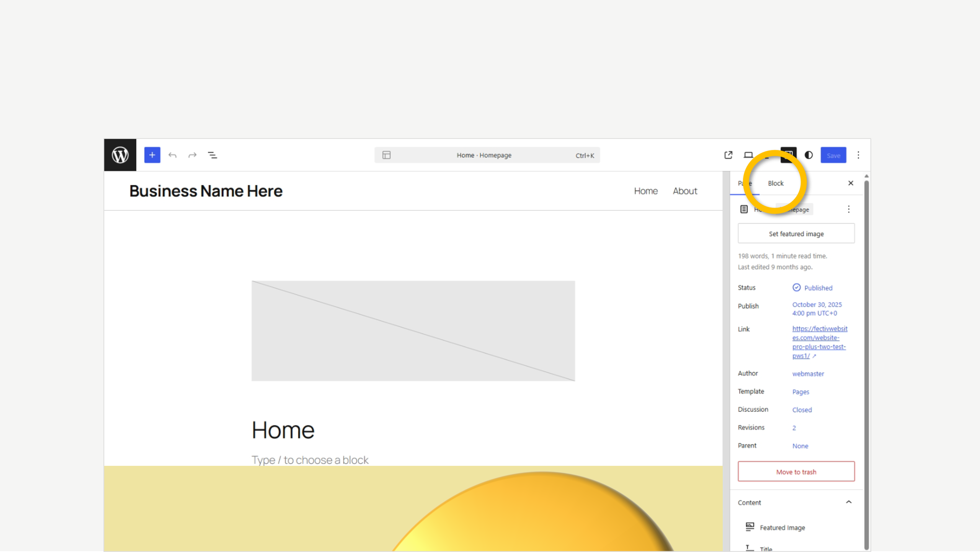Image resolution: width=980 pixels, height=552 pixels.
Task: Click the WordPress logo icon
Action: click(120, 155)
